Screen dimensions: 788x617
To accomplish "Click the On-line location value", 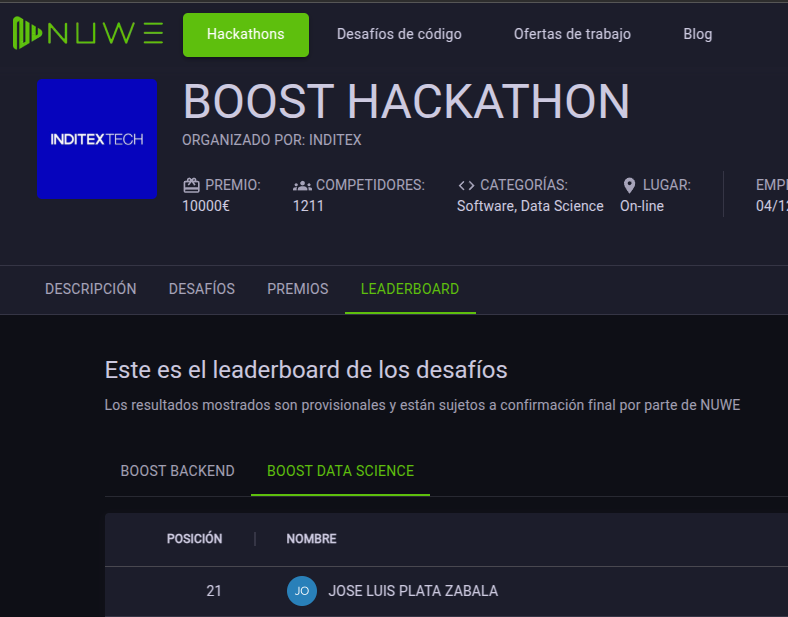I will coord(642,206).
